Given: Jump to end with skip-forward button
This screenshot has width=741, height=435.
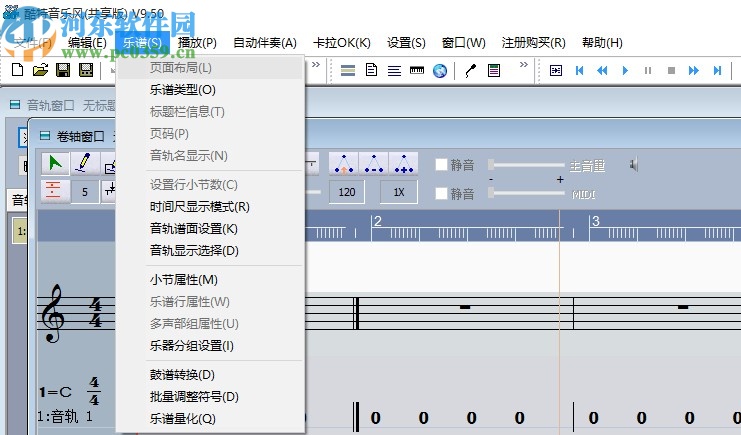Looking at the screenshot, I should tap(717, 71).
